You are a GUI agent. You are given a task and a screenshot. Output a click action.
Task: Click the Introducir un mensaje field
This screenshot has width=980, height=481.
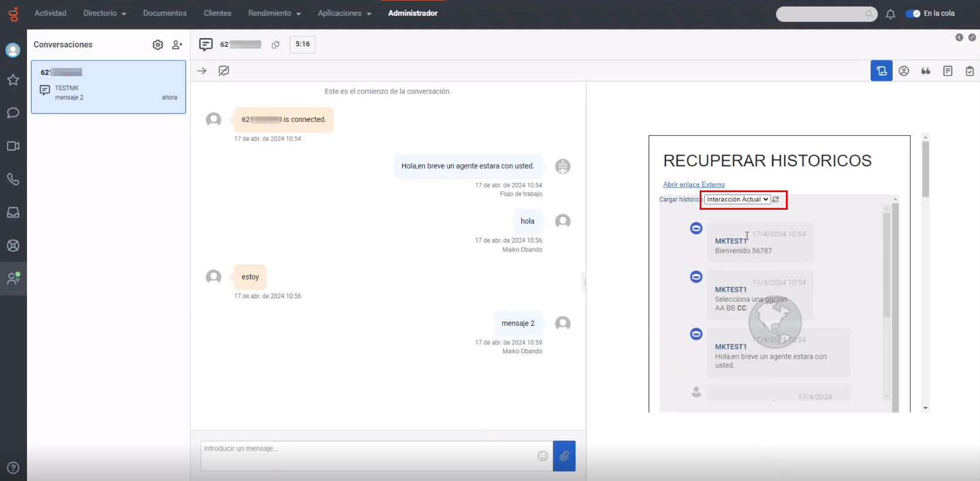[x=367, y=455]
